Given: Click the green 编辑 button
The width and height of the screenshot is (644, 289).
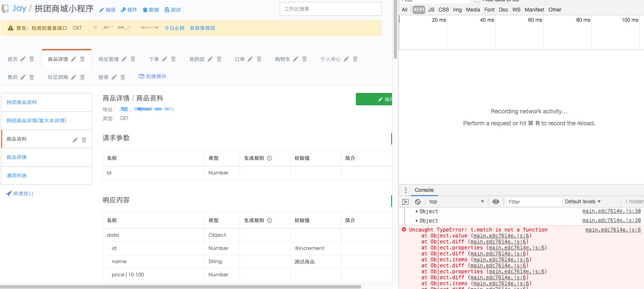Looking at the screenshot, I should click(x=374, y=99).
